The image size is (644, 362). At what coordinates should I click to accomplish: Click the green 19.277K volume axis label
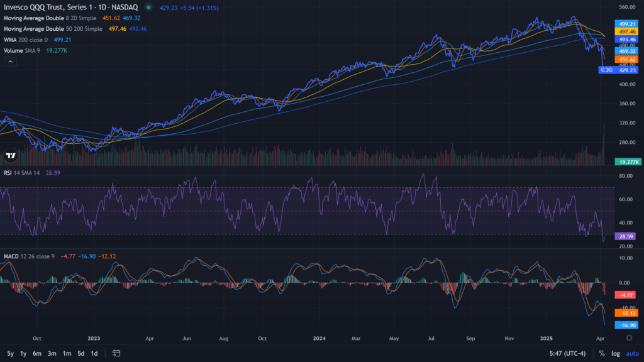pos(628,162)
